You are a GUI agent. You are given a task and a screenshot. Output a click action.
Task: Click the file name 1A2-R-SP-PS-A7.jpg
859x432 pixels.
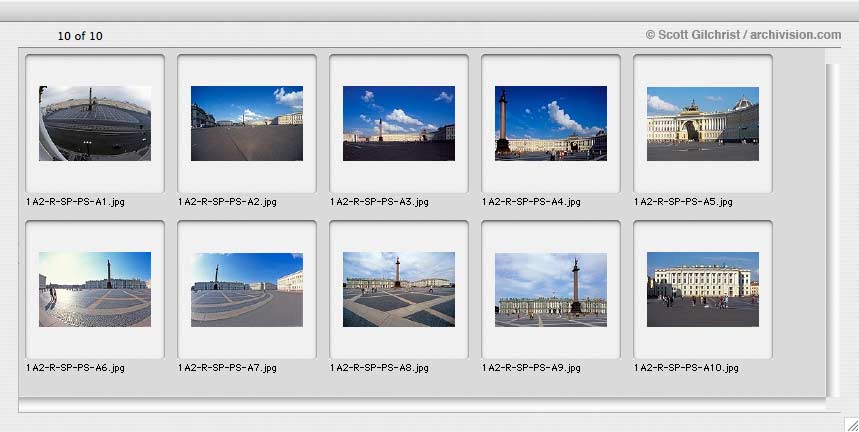227,368
